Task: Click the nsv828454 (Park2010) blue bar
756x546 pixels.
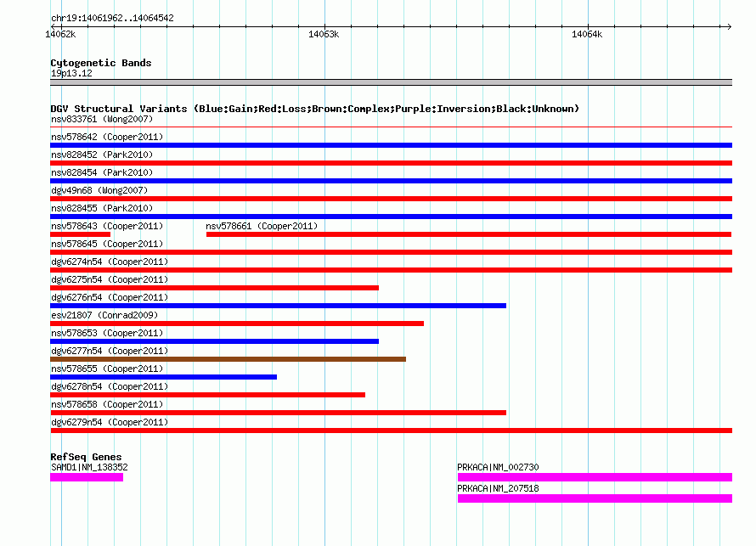Action: [391, 181]
